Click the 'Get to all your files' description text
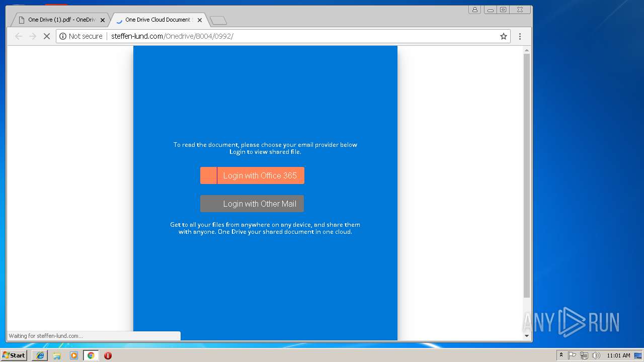644x362 pixels. coord(265,228)
